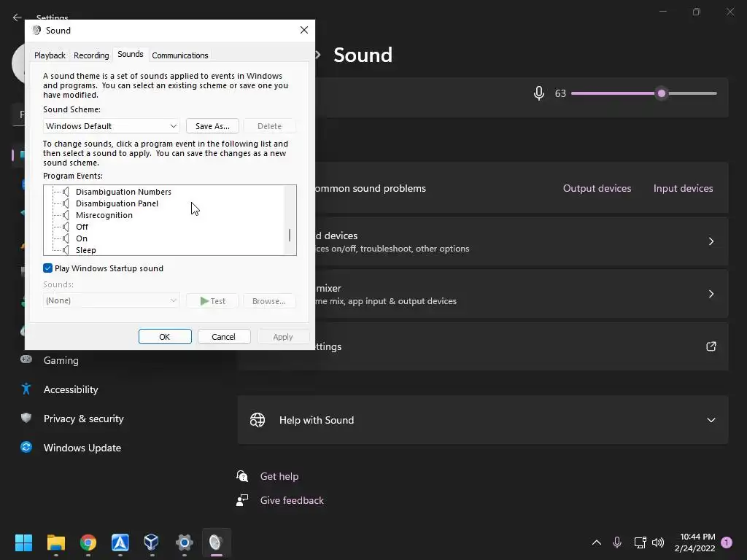Screen dimensions: 747x560
Task: Select the Off program event
Action: pos(82,227)
